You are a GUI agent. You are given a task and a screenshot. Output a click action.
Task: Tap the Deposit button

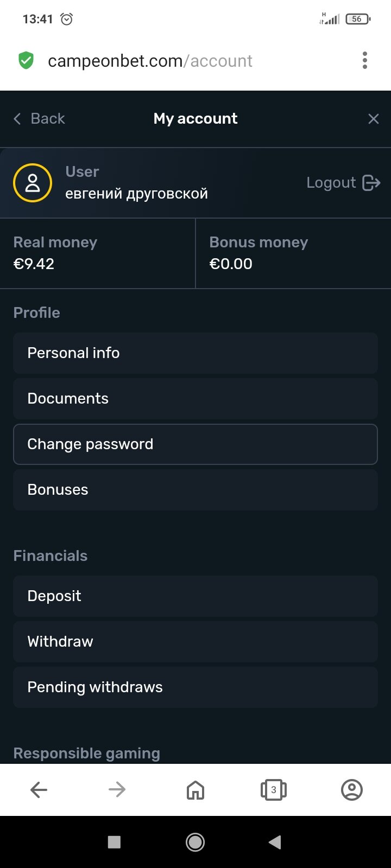[195, 596]
